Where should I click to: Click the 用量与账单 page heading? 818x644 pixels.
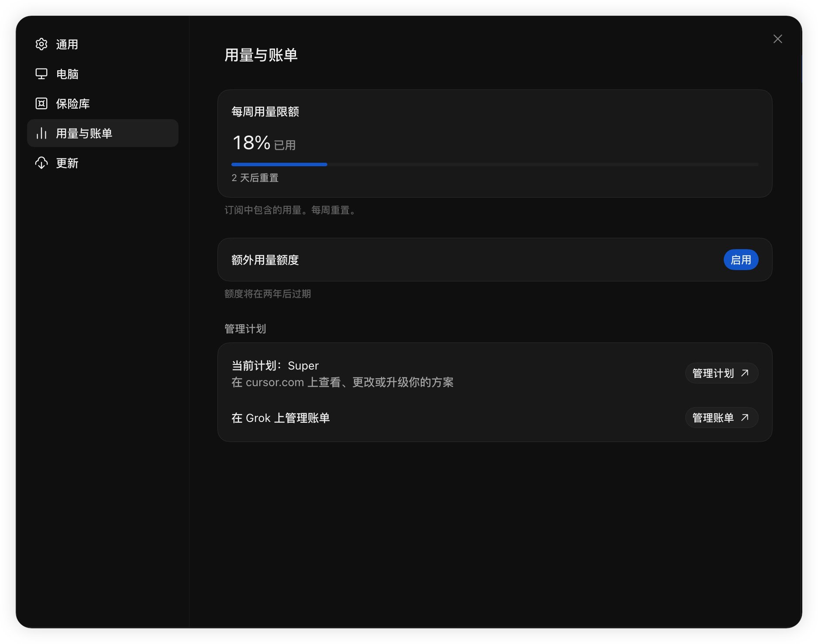tap(261, 55)
